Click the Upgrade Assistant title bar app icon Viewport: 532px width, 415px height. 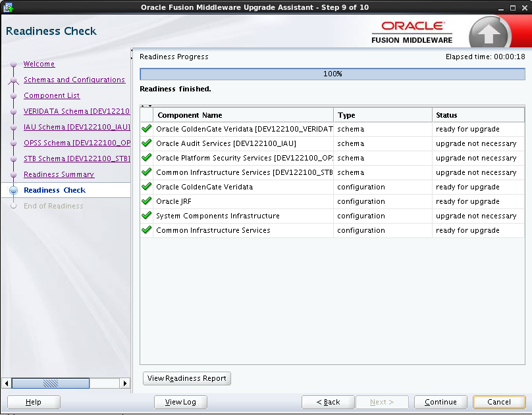pos(8,7)
